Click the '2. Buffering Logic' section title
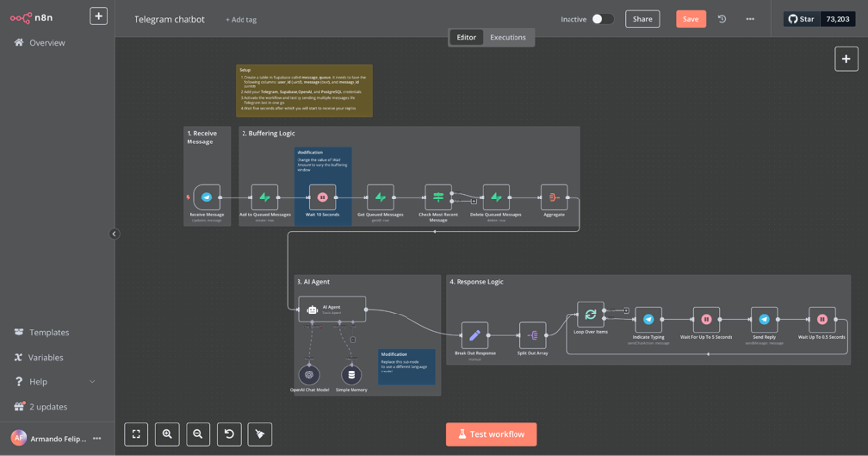Screen dimensions: 868x456 click(268, 133)
